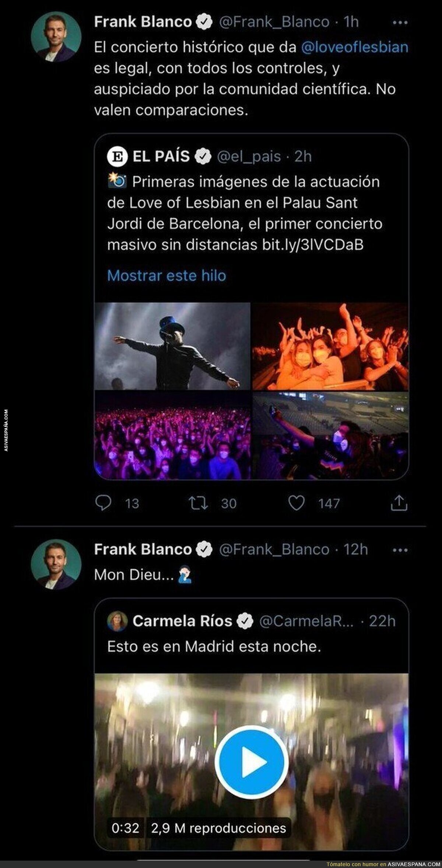Viewport: 442px width, 868px height.
Task: Open the singer with top hat photo
Action: [172, 346]
